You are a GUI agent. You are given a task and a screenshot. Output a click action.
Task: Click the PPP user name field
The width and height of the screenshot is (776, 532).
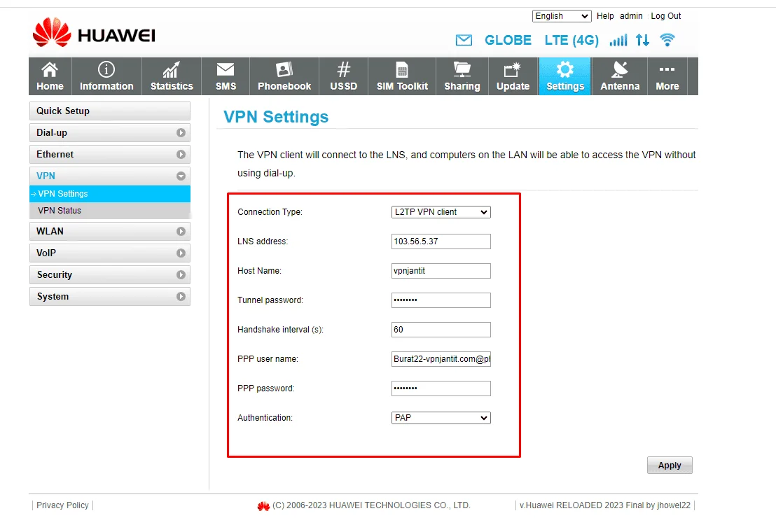(441, 359)
